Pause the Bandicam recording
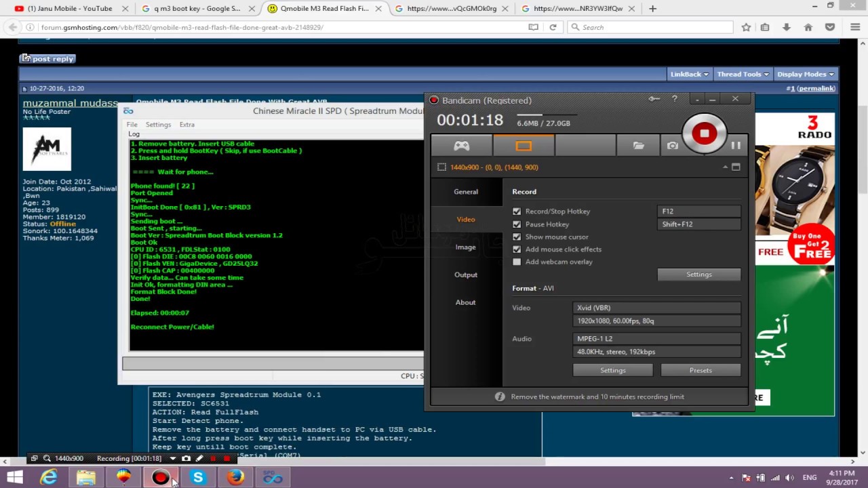Screen dimensions: 868x488 (736, 146)
